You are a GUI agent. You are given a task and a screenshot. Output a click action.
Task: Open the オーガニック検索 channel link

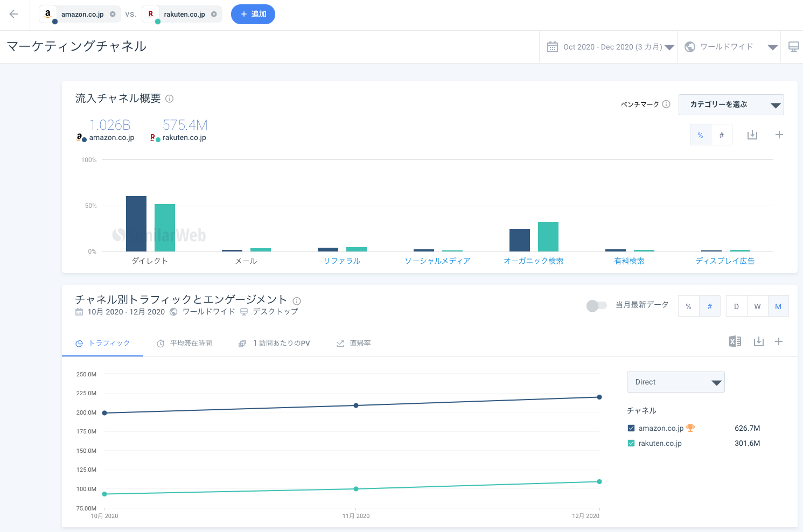tap(534, 261)
